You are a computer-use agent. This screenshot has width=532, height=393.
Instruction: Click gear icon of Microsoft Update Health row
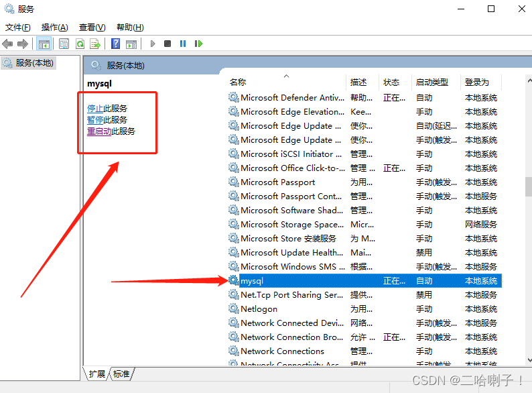(x=233, y=252)
